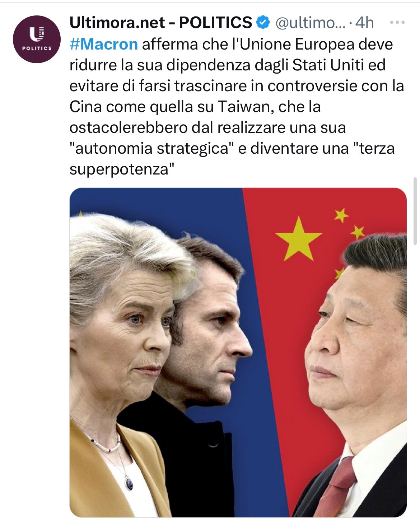Screen dimensions: 420x526
Task: Select the tweet text about Taiwan
Action: click(237, 107)
